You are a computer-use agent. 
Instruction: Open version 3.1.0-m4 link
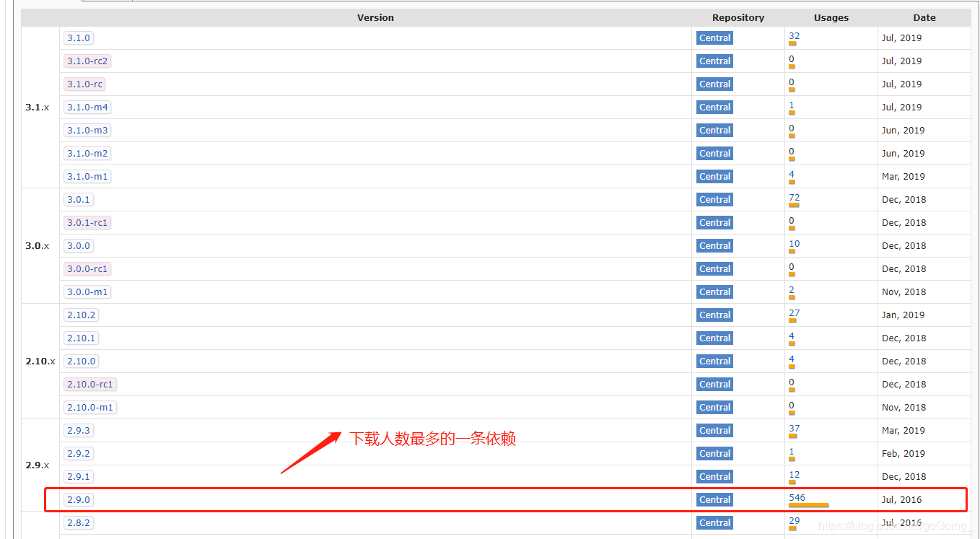pyautogui.click(x=87, y=108)
